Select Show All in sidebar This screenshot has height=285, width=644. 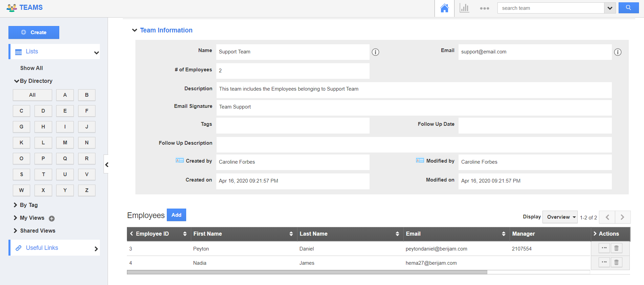[31, 68]
